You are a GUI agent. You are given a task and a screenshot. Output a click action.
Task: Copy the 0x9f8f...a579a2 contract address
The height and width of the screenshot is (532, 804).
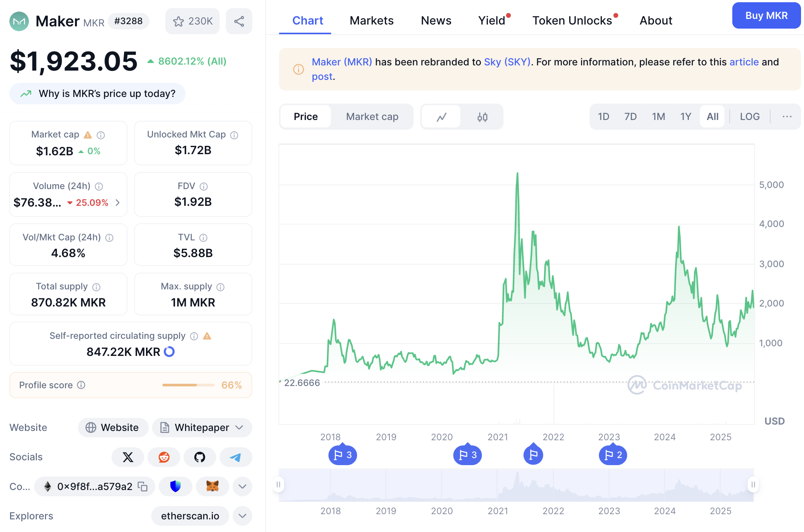(143, 486)
